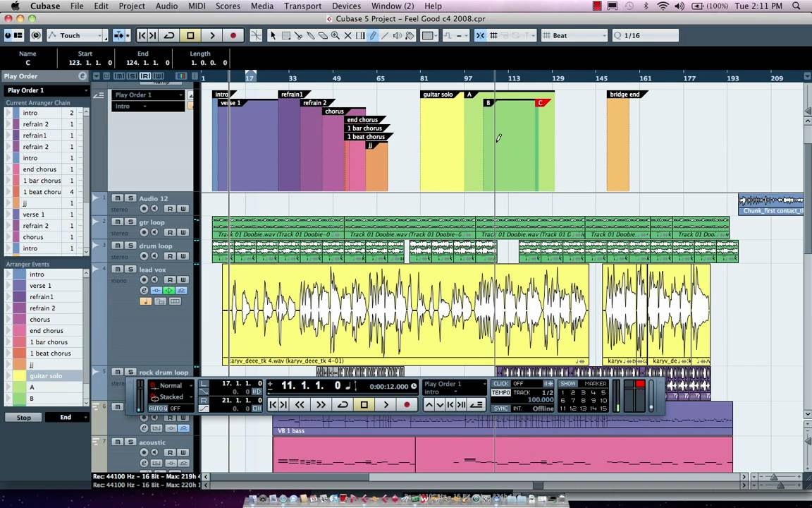The width and height of the screenshot is (812, 508).
Task: Toggle Snap on/off in toolbar
Action: coord(480,35)
